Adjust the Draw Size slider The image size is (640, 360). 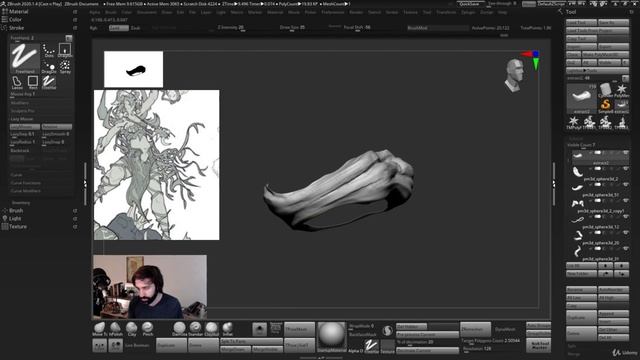[x=292, y=28]
